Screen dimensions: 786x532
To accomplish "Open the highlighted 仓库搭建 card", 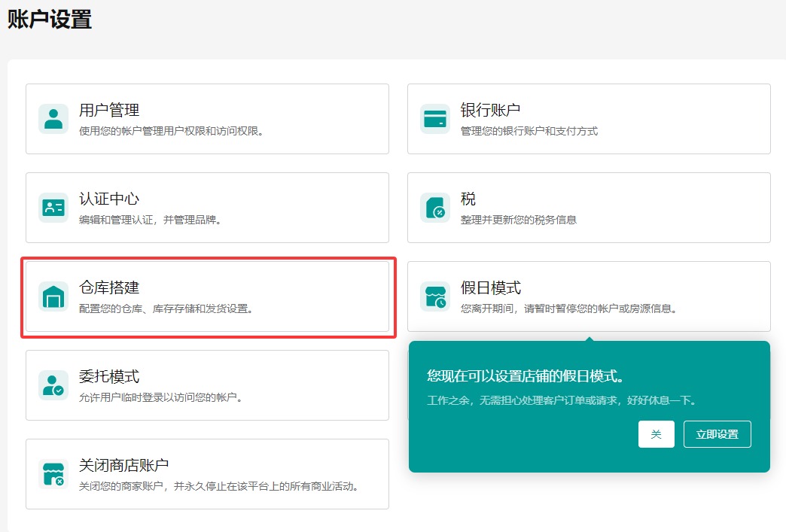I will [207, 296].
